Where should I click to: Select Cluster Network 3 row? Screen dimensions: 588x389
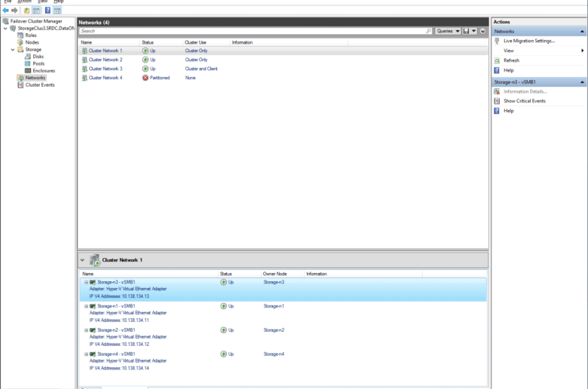coord(283,69)
